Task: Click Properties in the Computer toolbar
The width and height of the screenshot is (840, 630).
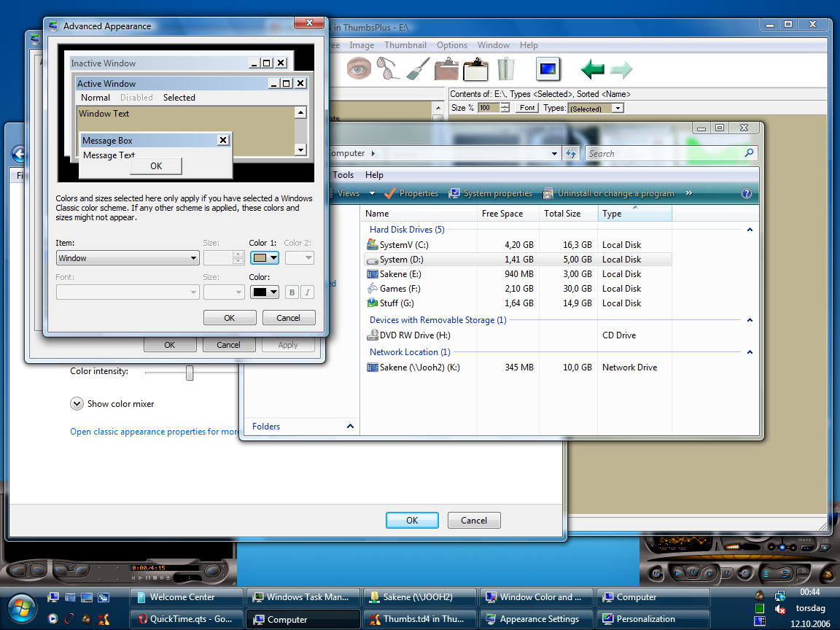Action: [411, 192]
